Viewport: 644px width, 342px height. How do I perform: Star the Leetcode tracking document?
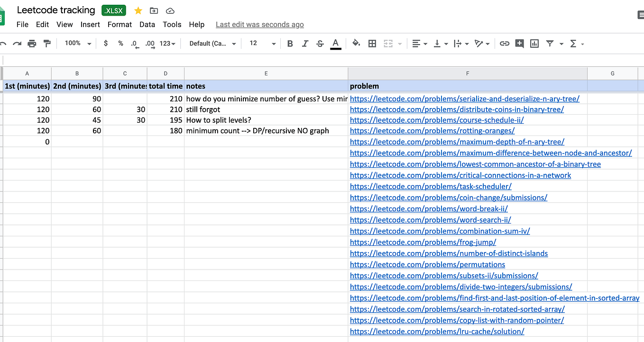coord(138,10)
